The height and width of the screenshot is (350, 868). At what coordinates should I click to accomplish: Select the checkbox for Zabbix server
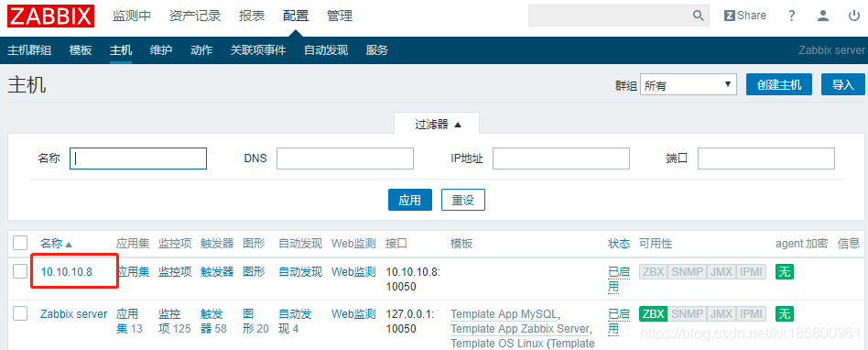[20, 313]
